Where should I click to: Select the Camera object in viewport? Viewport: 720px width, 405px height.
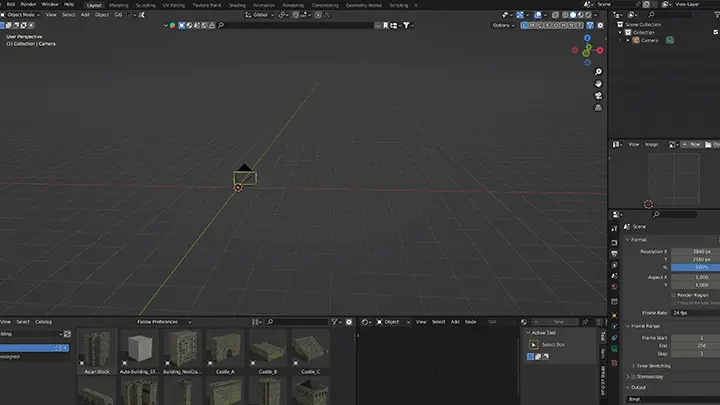[245, 177]
